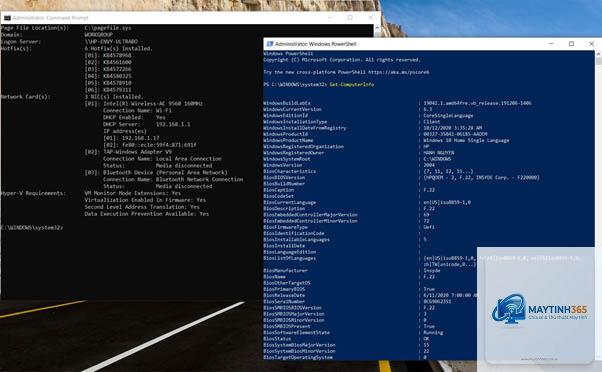Click the WindowsSystemRoot property name
Image resolution: width=602 pixels, height=372 pixels.
[287, 159]
